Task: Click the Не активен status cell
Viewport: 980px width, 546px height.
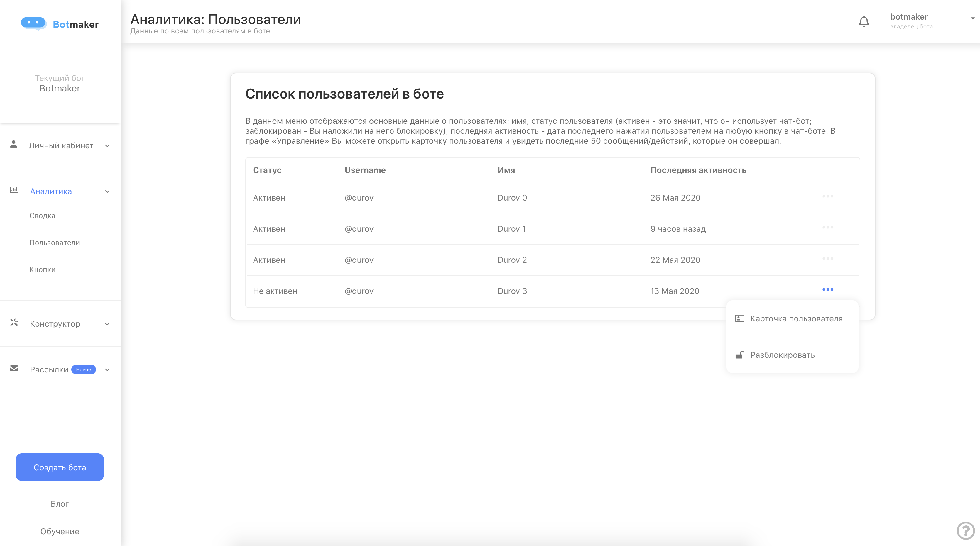Action: pyautogui.click(x=275, y=291)
